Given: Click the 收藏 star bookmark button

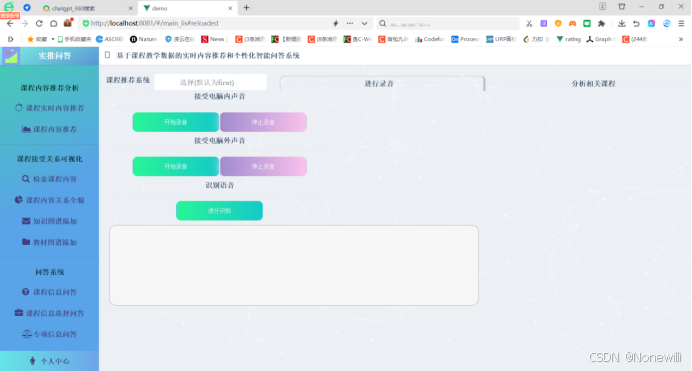Looking at the screenshot, I should point(37,39).
